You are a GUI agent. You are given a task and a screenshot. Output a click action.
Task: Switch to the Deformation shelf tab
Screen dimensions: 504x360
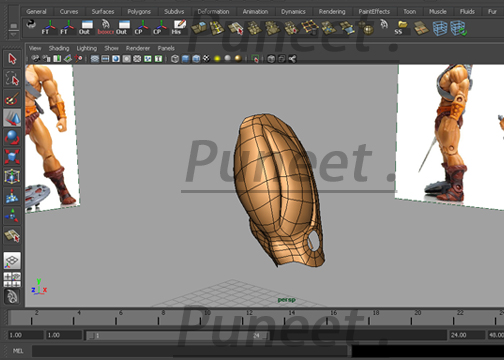(x=213, y=12)
